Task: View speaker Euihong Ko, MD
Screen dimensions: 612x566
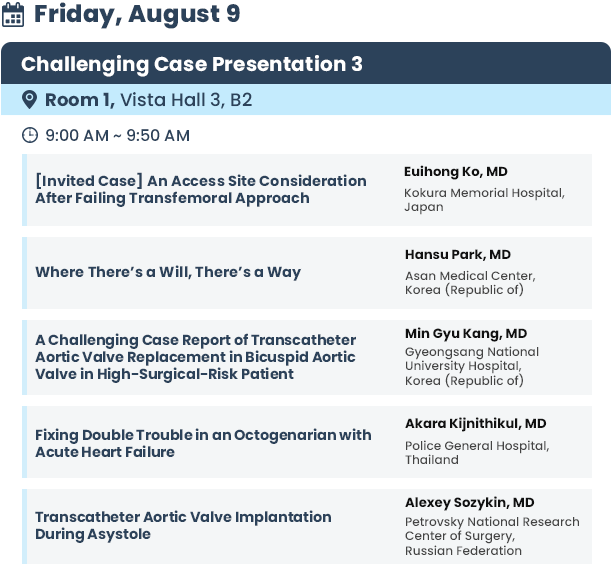Action: click(x=455, y=171)
